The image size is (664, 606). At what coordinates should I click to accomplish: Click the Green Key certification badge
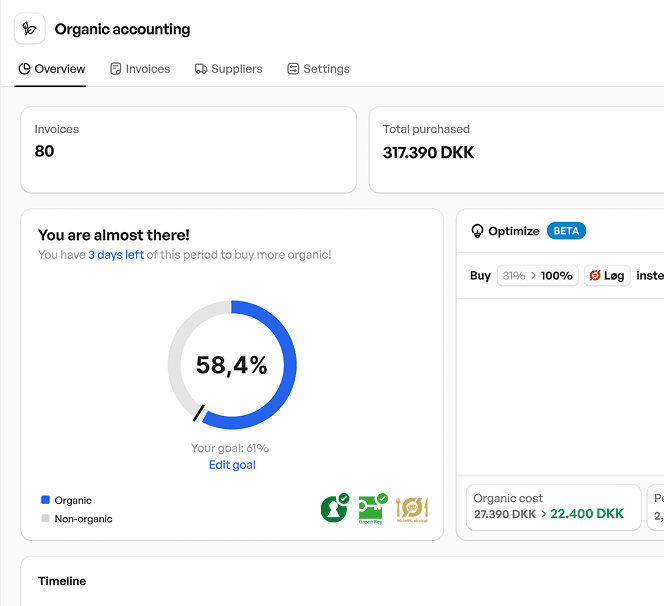(x=372, y=508)
